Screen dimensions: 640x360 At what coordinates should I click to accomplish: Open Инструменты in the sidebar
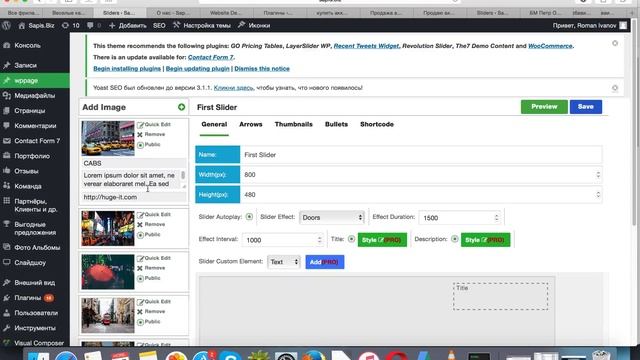[34, 328]
